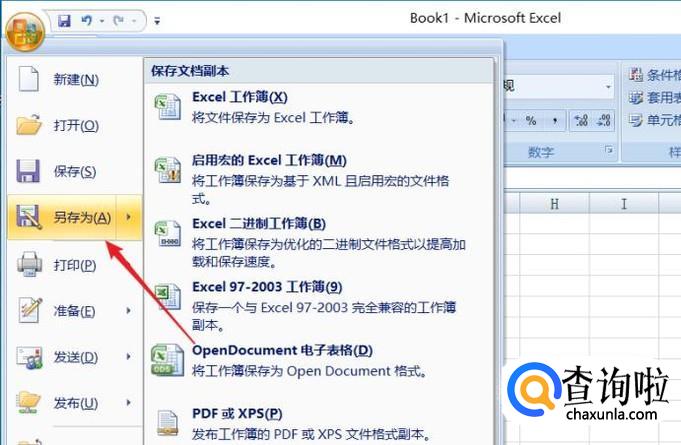The height and width of the screenshot is (445, 681).
Task: Choose 准备(E) in the Office menu
Action: point(75,311)
